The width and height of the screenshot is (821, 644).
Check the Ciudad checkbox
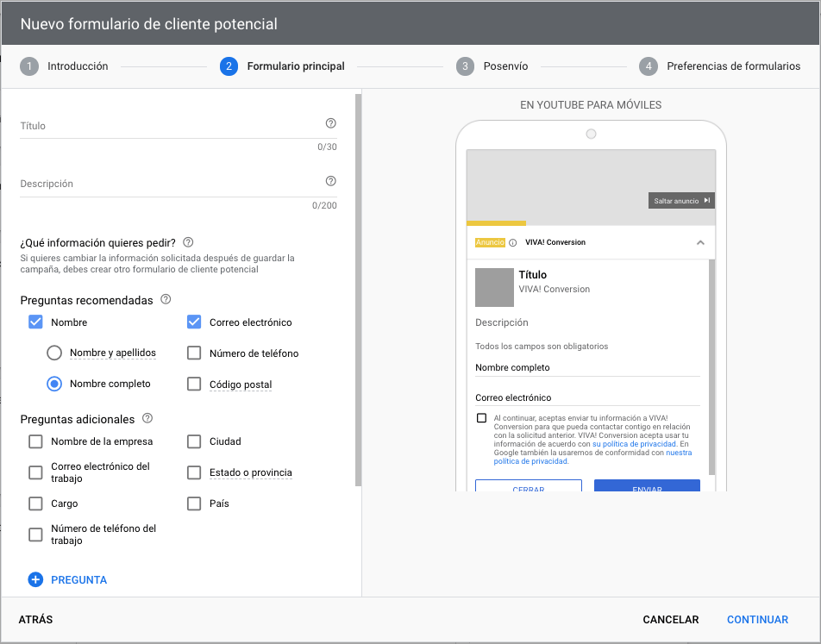click(194, 441)
